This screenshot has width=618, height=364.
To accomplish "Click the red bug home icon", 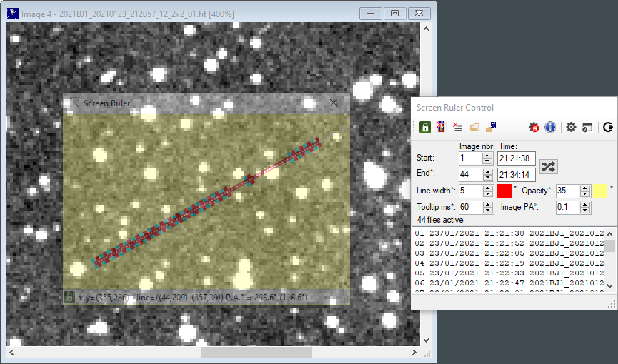I will point(534,127).
